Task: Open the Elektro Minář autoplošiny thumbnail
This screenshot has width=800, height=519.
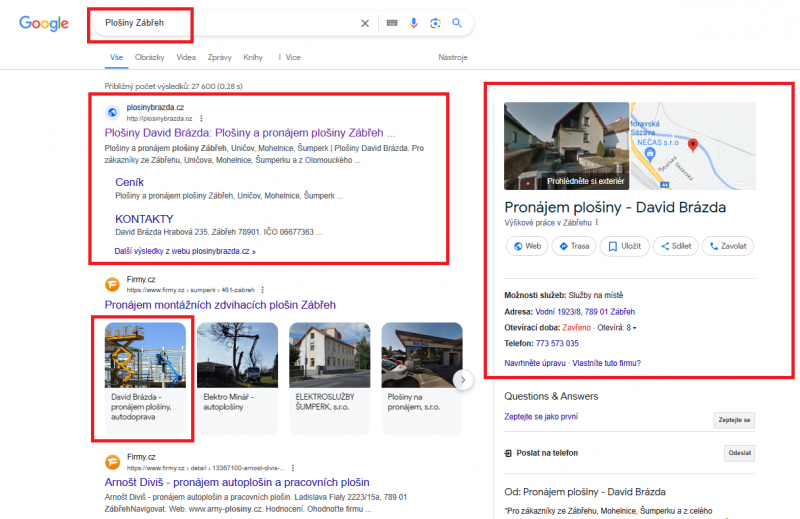Action: [238, 378]
